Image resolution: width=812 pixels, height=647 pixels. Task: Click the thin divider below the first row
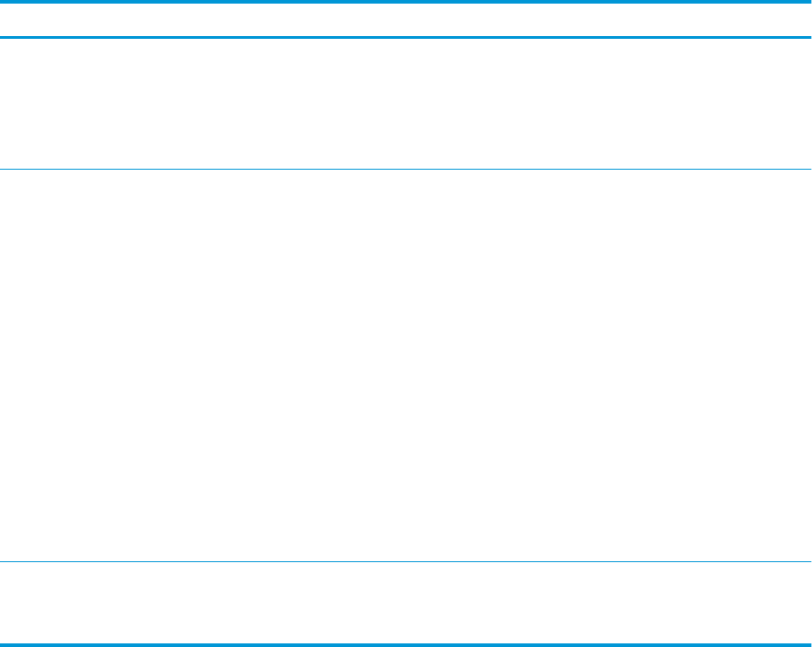click(x=406, y=169)
